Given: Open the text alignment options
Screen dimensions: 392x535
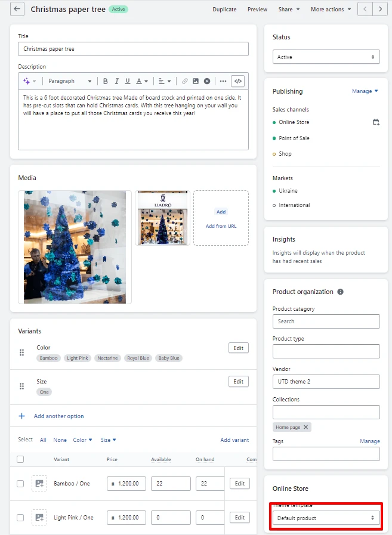Looking at the screenshot, I should coord(165,81).
